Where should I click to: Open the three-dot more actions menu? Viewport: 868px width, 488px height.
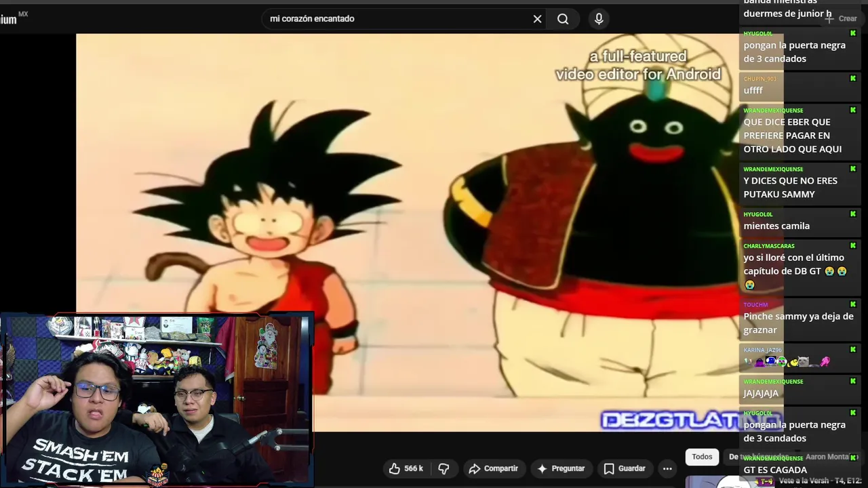(667, 468)
